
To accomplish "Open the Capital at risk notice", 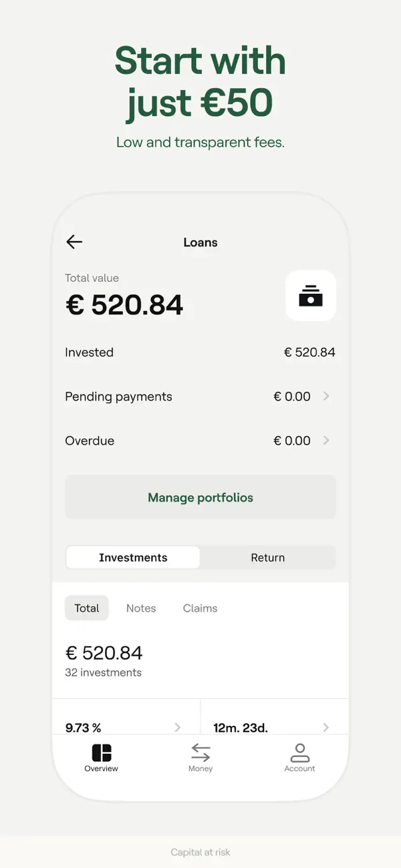I will [200, 852].
